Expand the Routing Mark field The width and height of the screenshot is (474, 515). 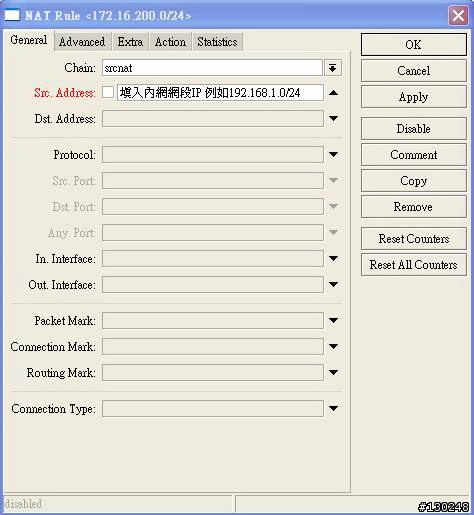333,372
